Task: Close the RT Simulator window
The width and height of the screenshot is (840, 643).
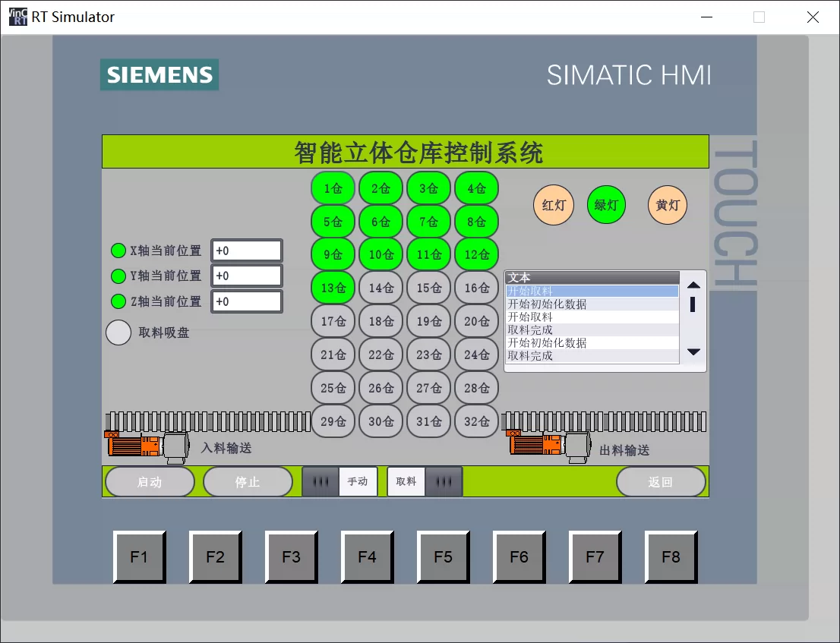Action: tap(813, 17)
